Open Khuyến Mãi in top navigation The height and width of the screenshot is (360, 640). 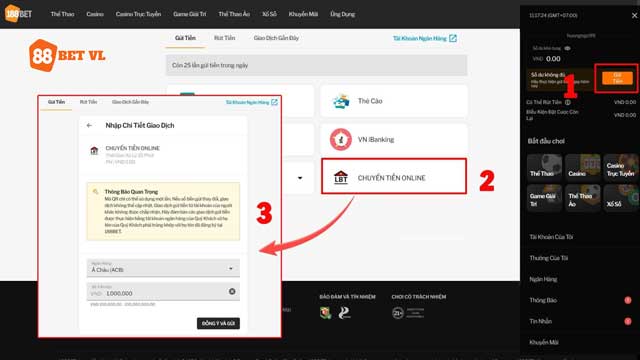[x=303, y=14]
